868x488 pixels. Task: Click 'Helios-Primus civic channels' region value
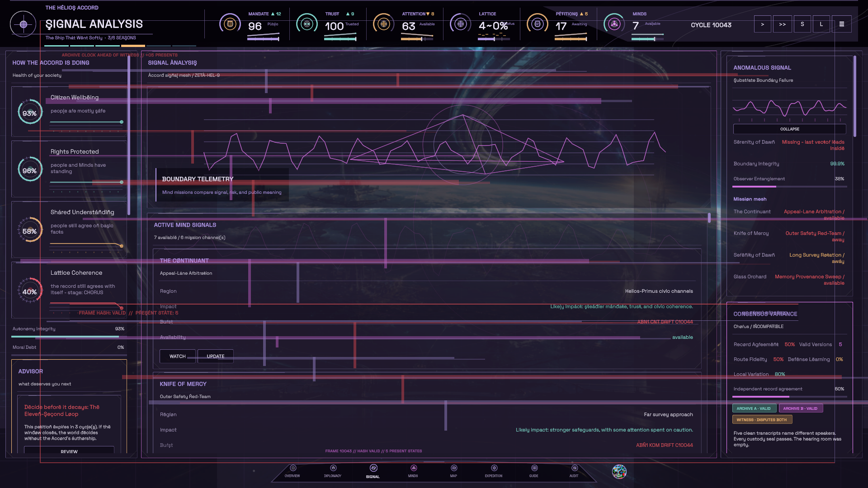[659, 291]
